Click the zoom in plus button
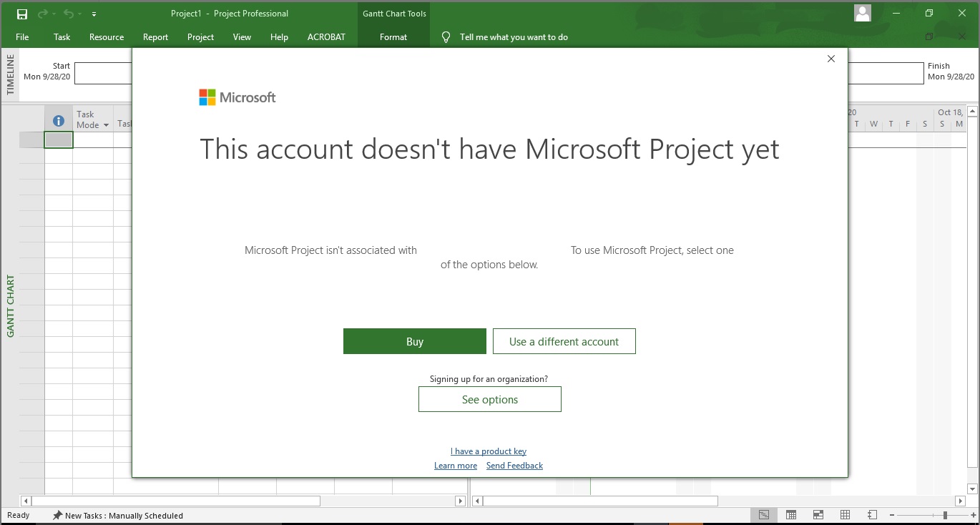The image size is (980, 525). pos(972,515)
